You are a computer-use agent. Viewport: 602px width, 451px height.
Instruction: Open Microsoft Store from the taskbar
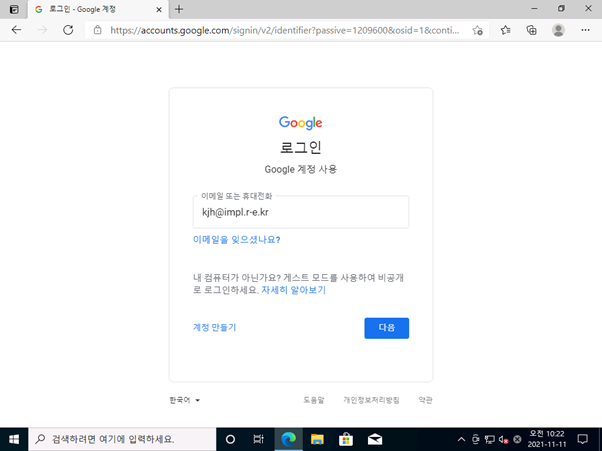point(346,439)
